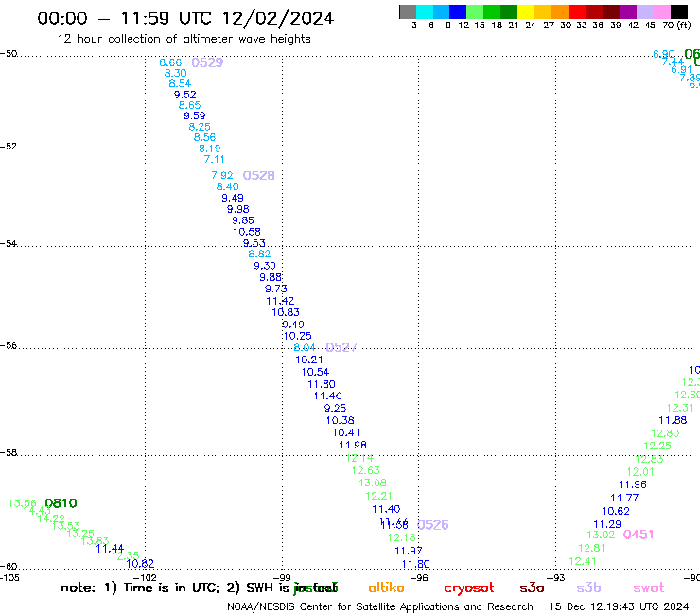The width and height of the screenshot is (700, 615).
Task: Click the 9.59 wave height reading
Action: click(x=195, y=115)
